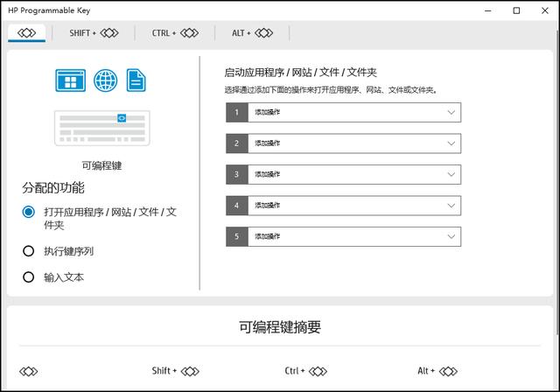The height and width of the screenshot is (392, 560).
Task: Click the website globe icon
Action: 105,81
